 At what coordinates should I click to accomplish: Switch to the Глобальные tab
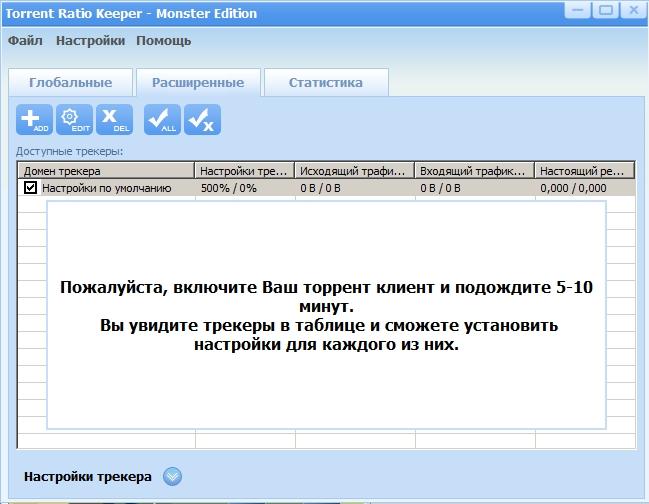[70, 83]
